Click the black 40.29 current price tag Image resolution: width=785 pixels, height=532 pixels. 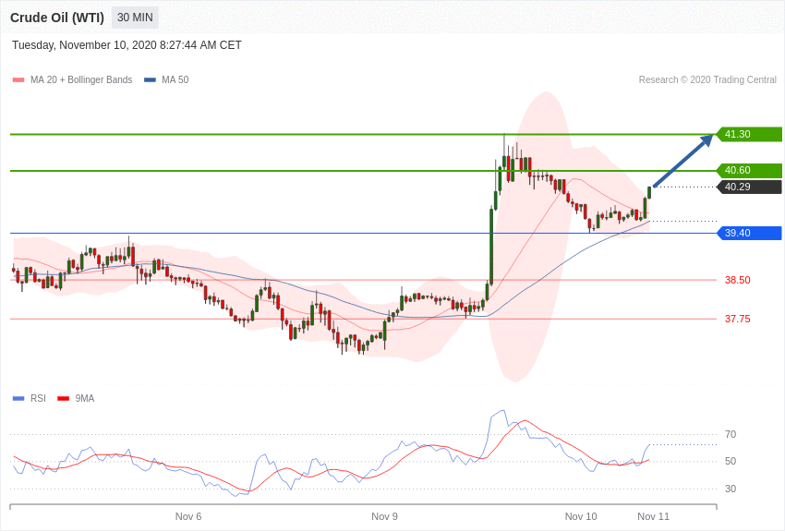tap(750, 187)
